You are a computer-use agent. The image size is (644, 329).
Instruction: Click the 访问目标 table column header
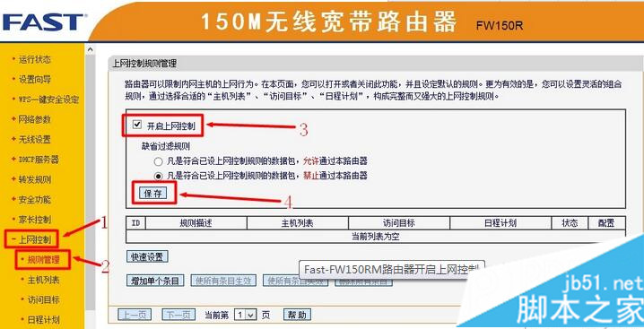tap(399, 223)
